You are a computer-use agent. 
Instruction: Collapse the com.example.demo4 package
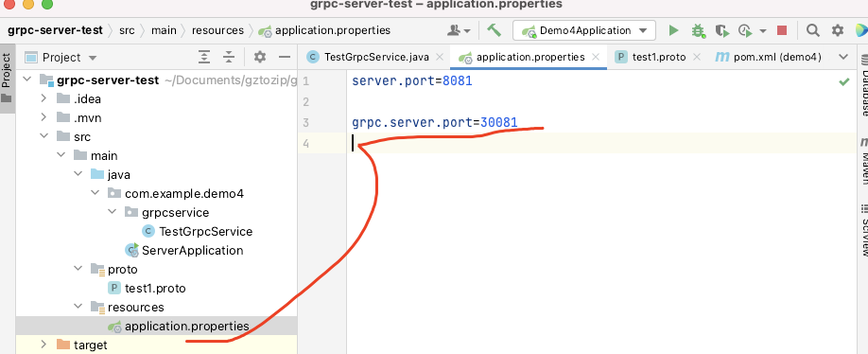pyautogui.click(x=95, y=193)
